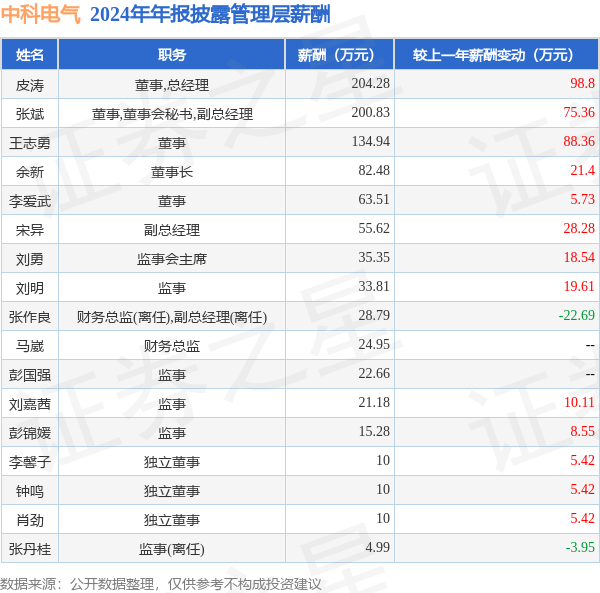This screenshot has width=600, height=593.
Task: Select the name cell 刘嘉茜
Action: pyautogui.click(x=30, y=404)
